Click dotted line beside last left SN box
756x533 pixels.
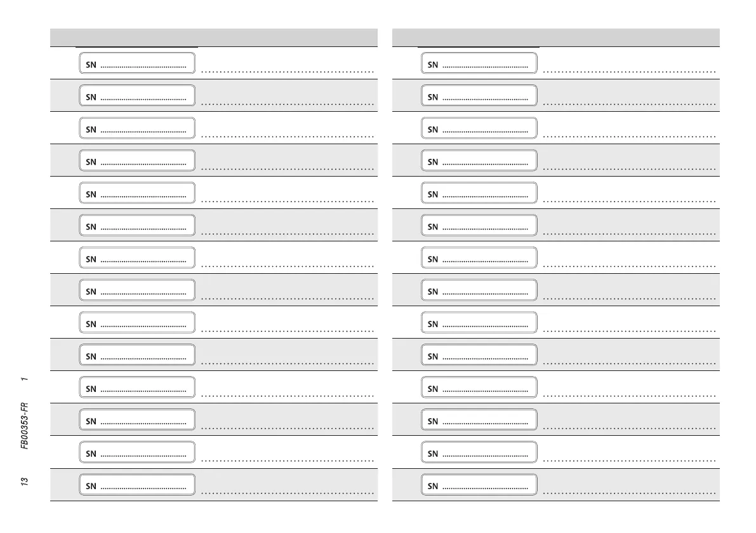tap(288, 493)
